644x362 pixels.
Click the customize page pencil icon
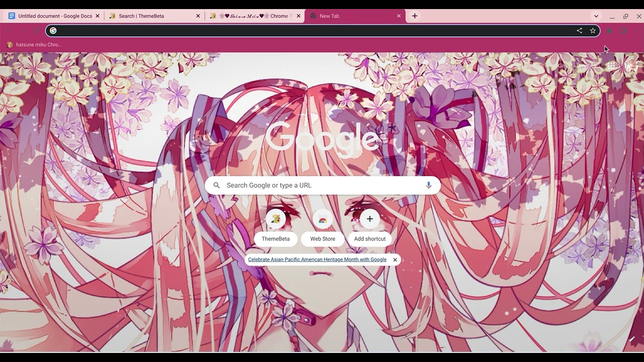632,339
